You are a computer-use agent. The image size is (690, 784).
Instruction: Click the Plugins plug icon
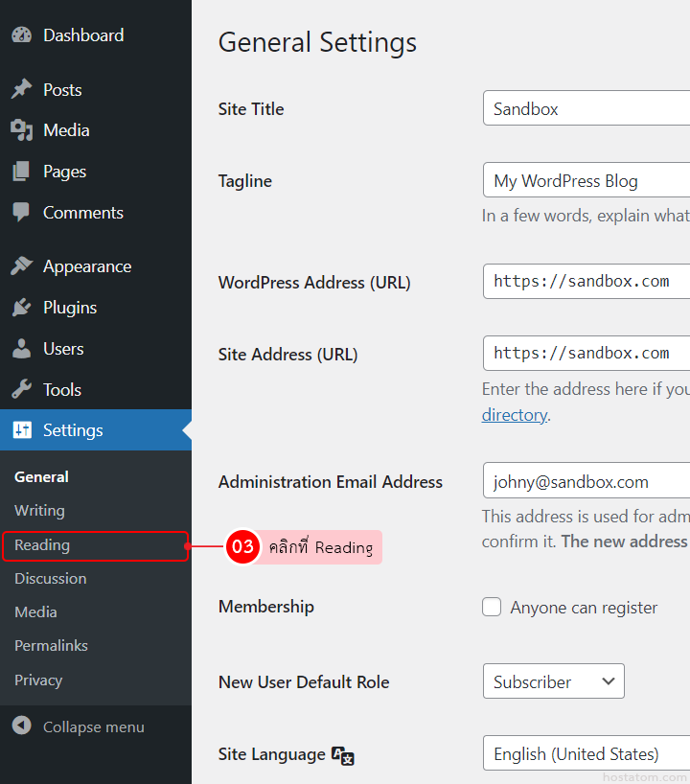22,308
